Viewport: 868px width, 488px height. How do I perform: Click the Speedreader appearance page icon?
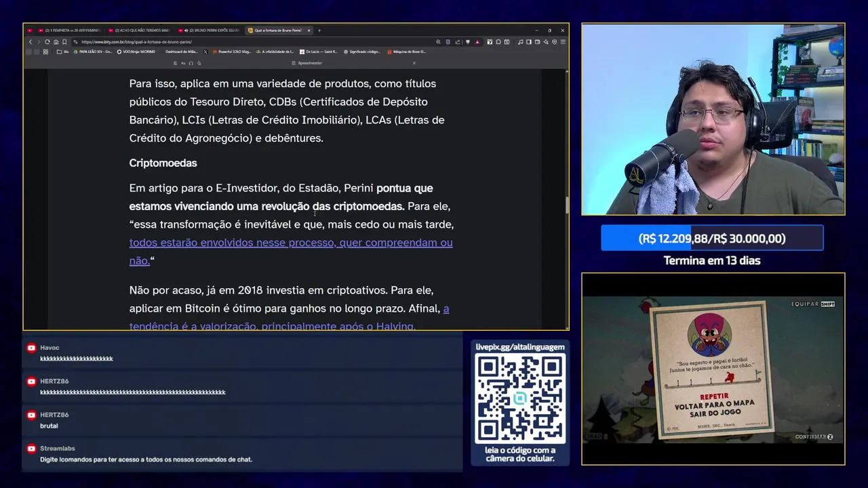(175, 63)
